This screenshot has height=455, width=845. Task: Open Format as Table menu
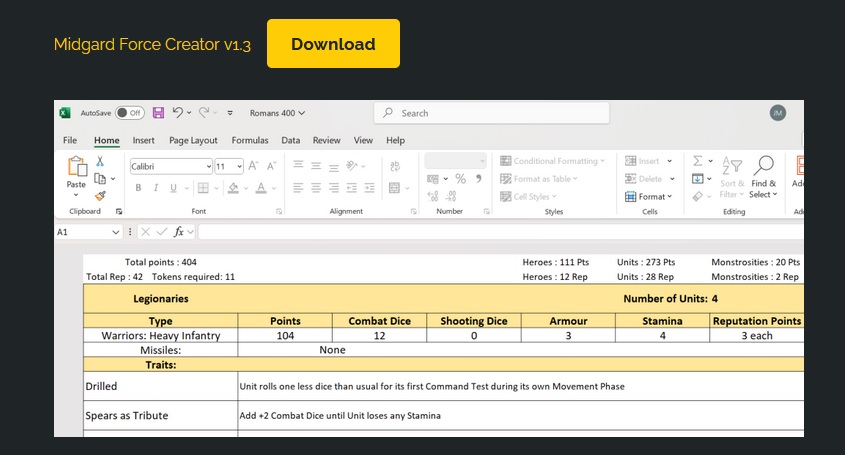click(538, 178)
